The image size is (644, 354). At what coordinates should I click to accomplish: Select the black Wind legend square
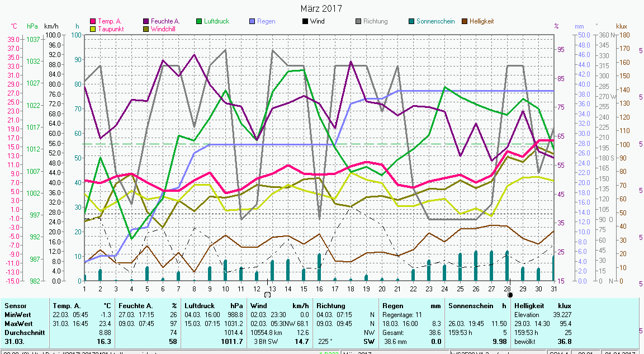tap(305, 21)
